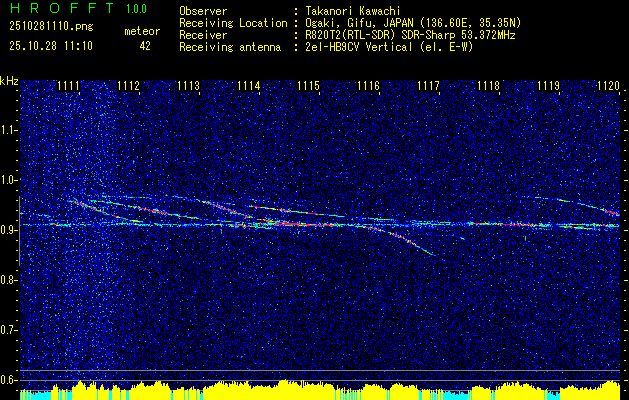Click the 1114 time marker
Image resolution: width=629 pixels, height=400 pixels.
pyautogui.click(x=249, y=86)
